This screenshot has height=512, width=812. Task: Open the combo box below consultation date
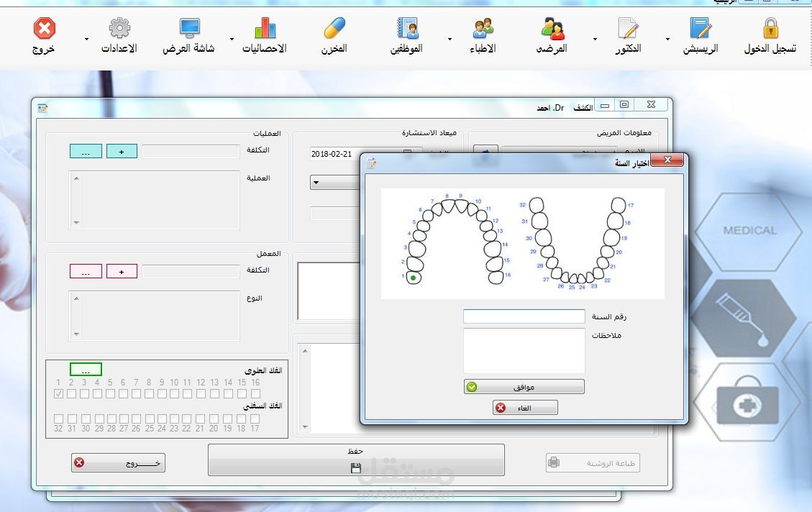pos(335,182)
